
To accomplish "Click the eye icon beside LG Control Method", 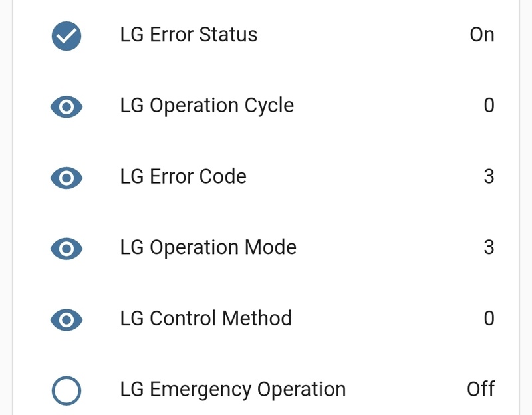I will click(66, 319).
